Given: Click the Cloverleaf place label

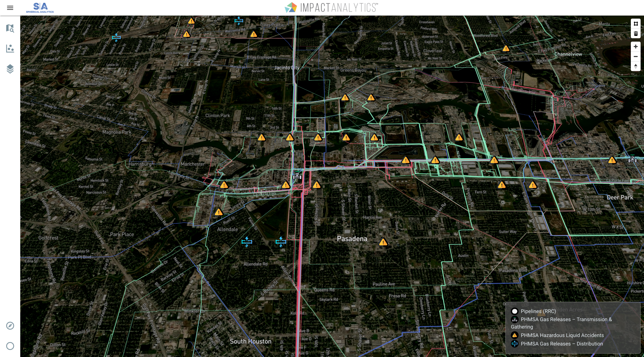Looking at the screenshot, I should tap(433, 51).
